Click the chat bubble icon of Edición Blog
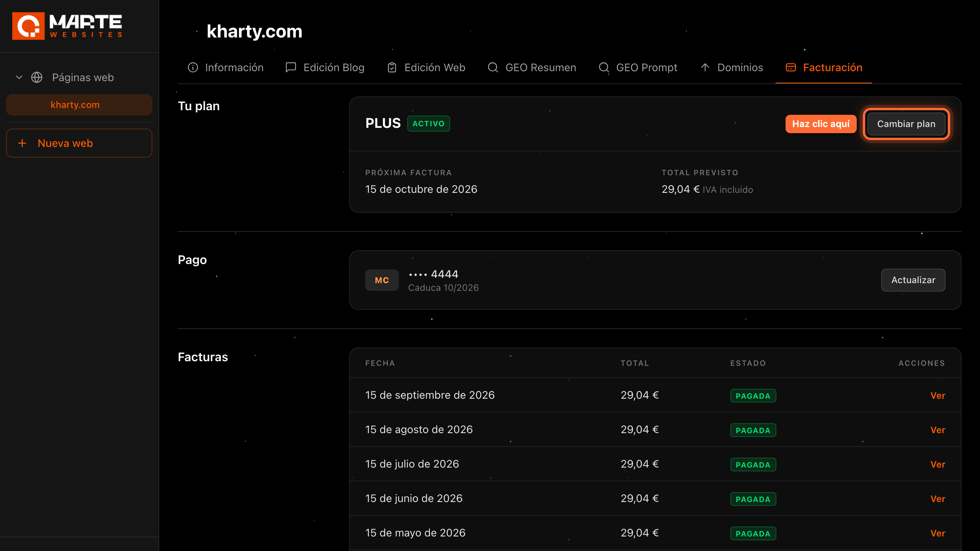The image size is (980, 551). pos(291,67)
